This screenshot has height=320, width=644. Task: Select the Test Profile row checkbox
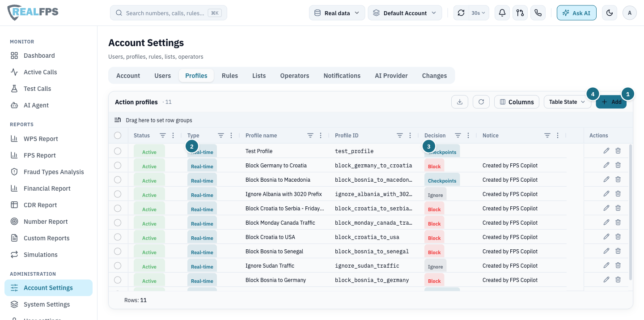tap(118, 151)
